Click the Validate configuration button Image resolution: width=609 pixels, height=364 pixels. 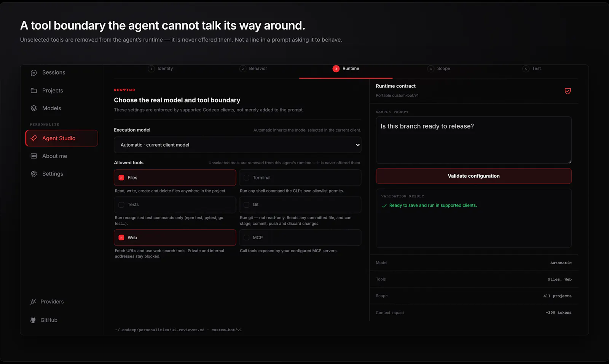tap(473, 176)
